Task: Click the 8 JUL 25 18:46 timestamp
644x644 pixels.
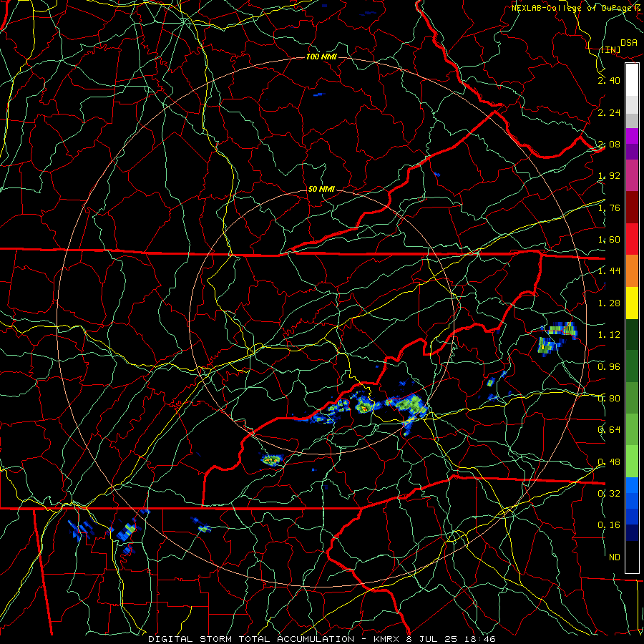Action: [449, 639]
